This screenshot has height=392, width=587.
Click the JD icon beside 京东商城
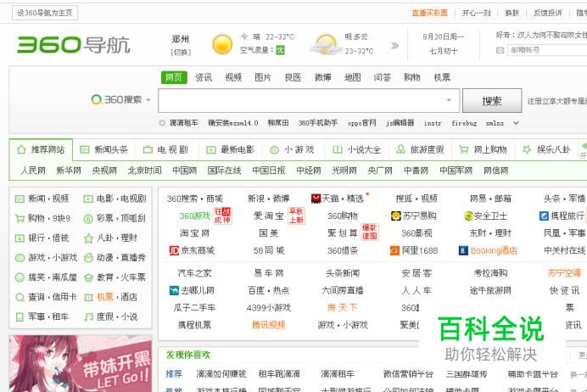[x=174, y=251]
